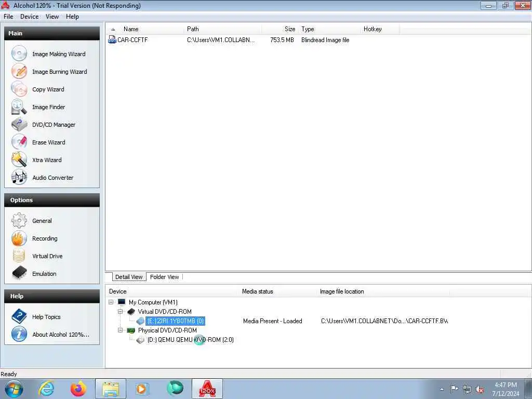Select the D: QEMU drive icon

click(x=140, y=340)
